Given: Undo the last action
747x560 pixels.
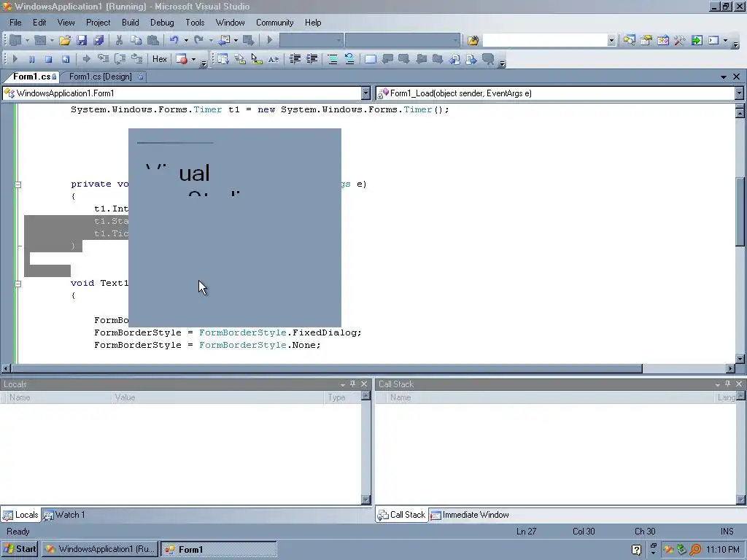Looking at the screenshot, I should [174, 41].
